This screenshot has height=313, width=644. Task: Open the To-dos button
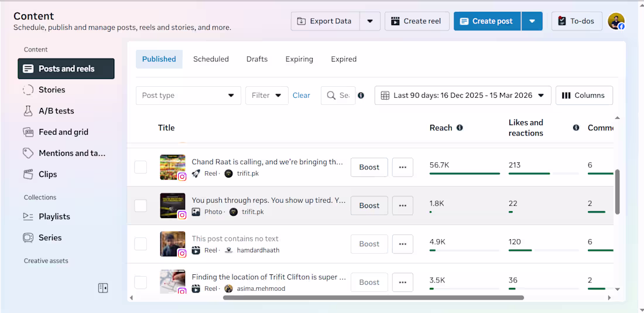click(x=577, y=21)
